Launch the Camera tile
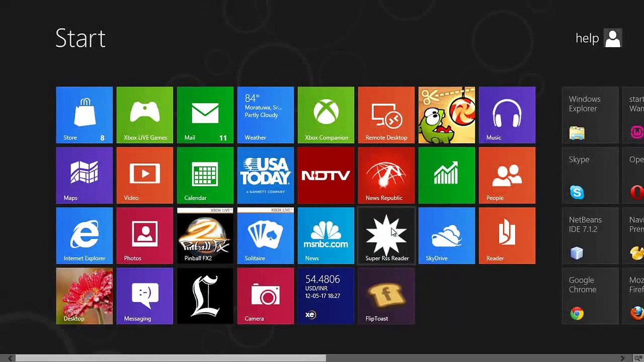 (x=265, y=296)
